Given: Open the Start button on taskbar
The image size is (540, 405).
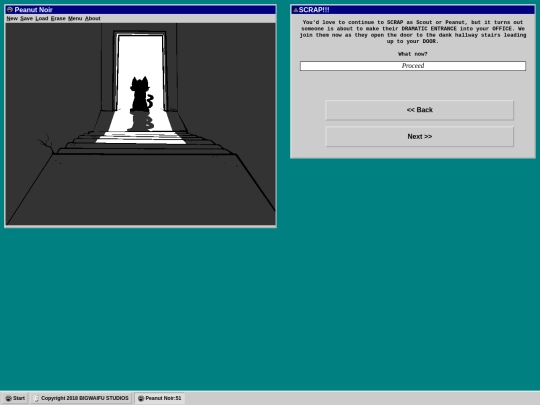Looking at the screenshot, I should [15, 398].
